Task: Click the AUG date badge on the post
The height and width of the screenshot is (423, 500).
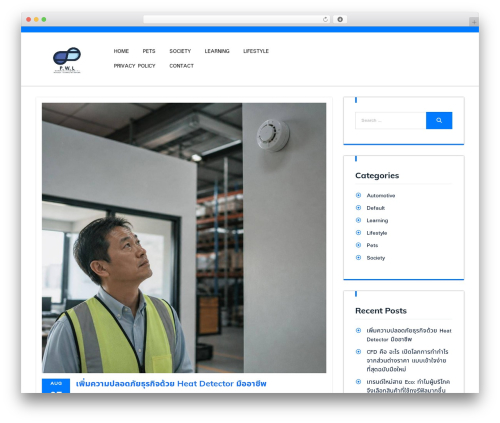Action: pos(56,386)
